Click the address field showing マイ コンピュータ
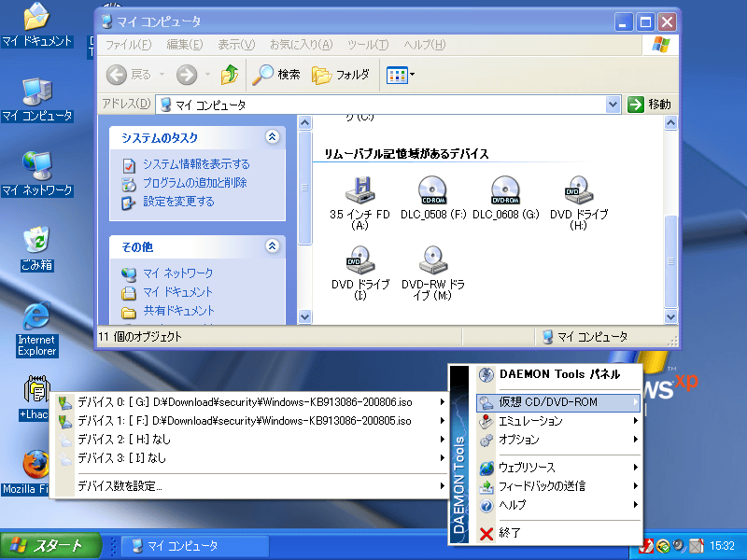The image size is (747, 560). point(381,105)
